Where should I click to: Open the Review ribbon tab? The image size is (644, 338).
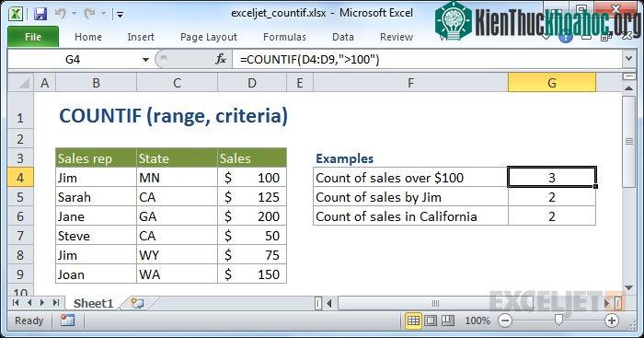coord(397,37)
